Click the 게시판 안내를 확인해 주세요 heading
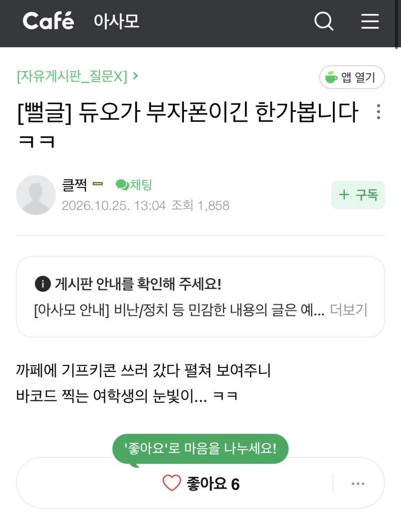Image resolution: width=401 pixels, height=532 pixels. (x=138, y=283)
